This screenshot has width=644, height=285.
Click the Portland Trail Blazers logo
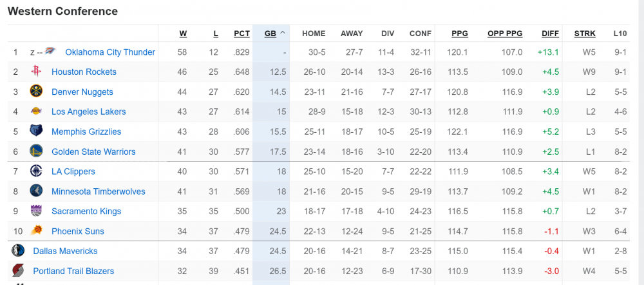(18, 271)
